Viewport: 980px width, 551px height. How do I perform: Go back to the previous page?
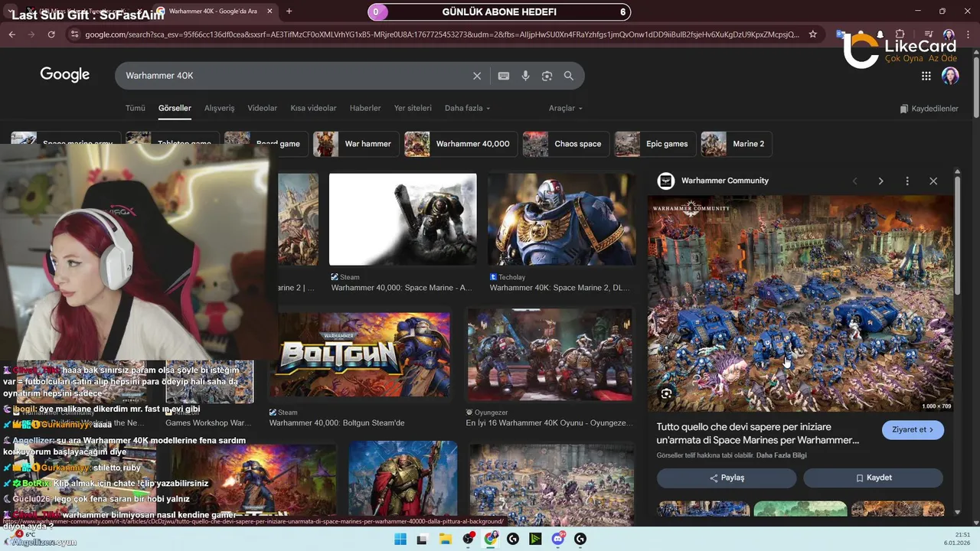click(x=11, y=34)
